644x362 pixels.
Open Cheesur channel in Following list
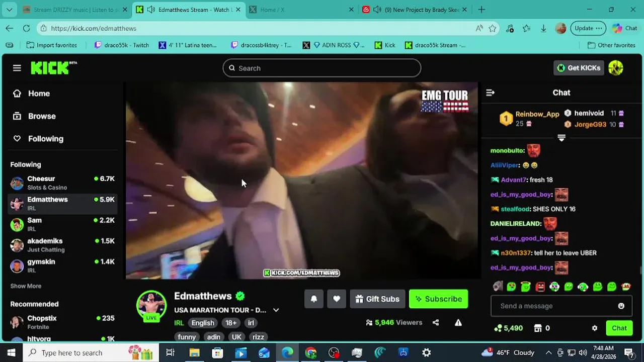click(x=63, y=183)
